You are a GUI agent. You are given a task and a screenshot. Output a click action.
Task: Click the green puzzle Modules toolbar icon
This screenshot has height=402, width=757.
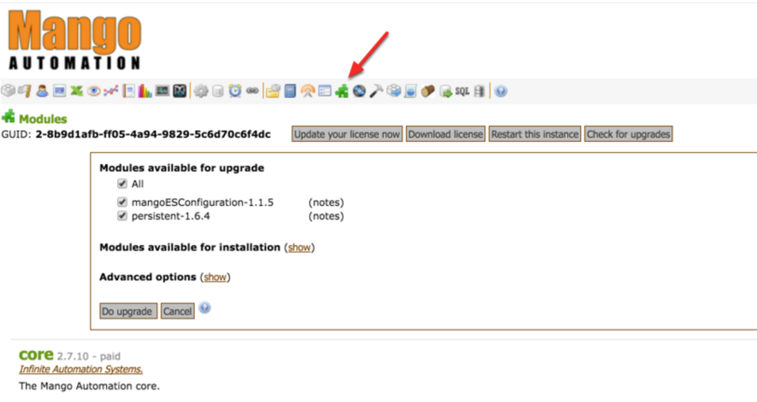342,91
